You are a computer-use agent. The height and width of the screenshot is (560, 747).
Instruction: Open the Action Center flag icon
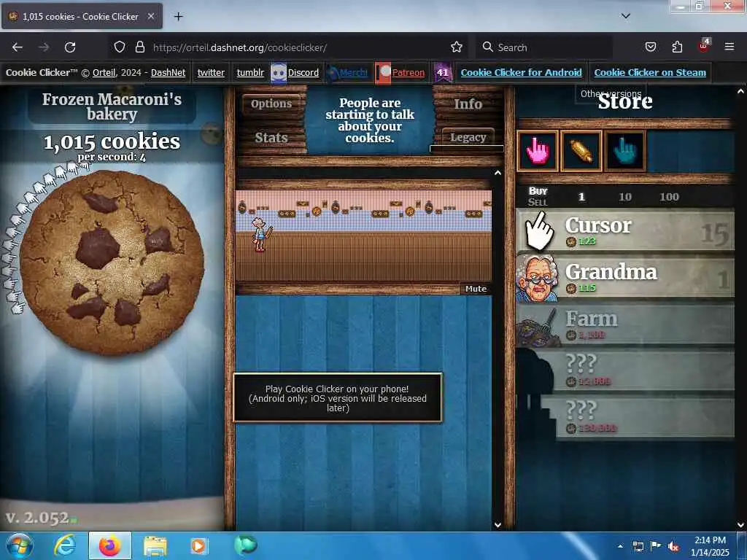(x=655, y=546)
